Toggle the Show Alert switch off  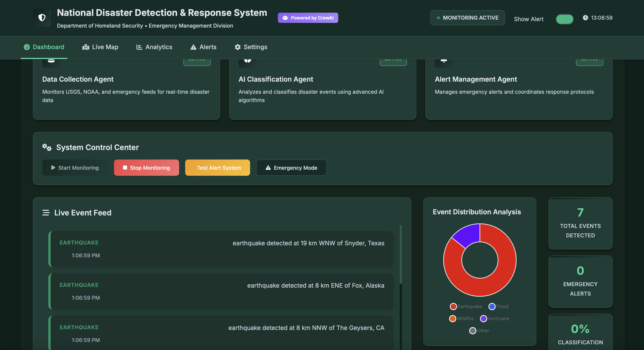pos(565,19)
